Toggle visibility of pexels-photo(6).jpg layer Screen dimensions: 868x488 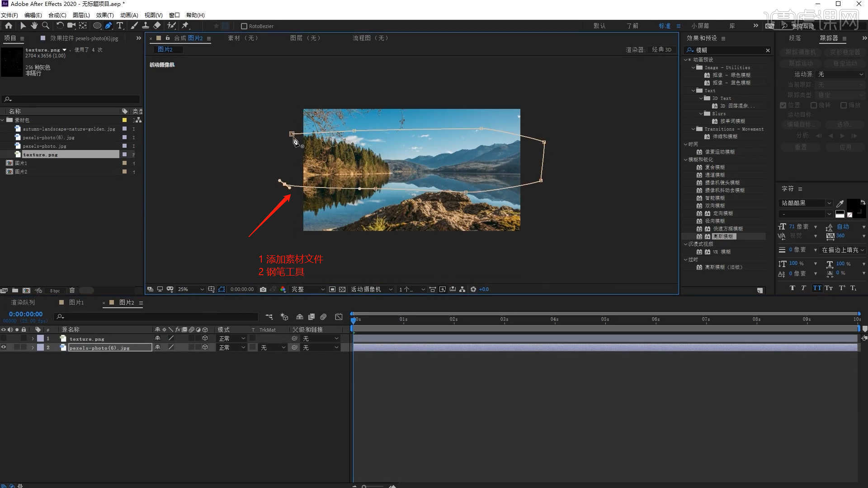4,347
